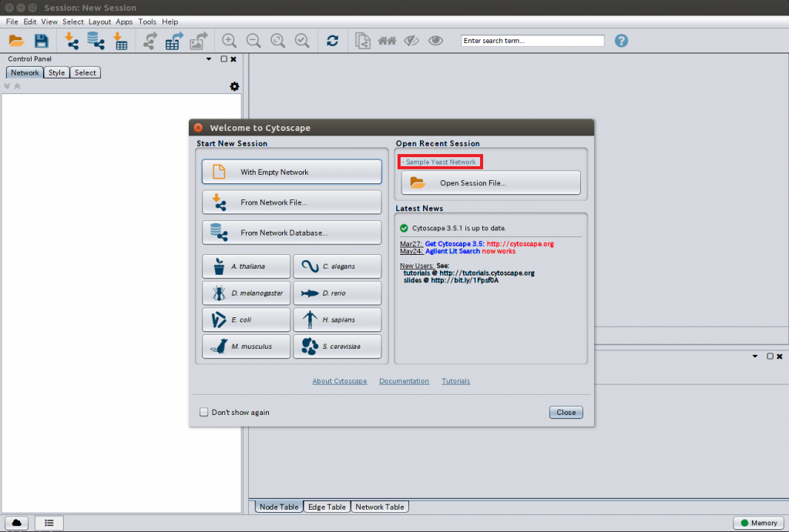The width and height of the screenshot is (789, 532).
Task: Float the Control Panel window
Action: [x=224, y=59]
